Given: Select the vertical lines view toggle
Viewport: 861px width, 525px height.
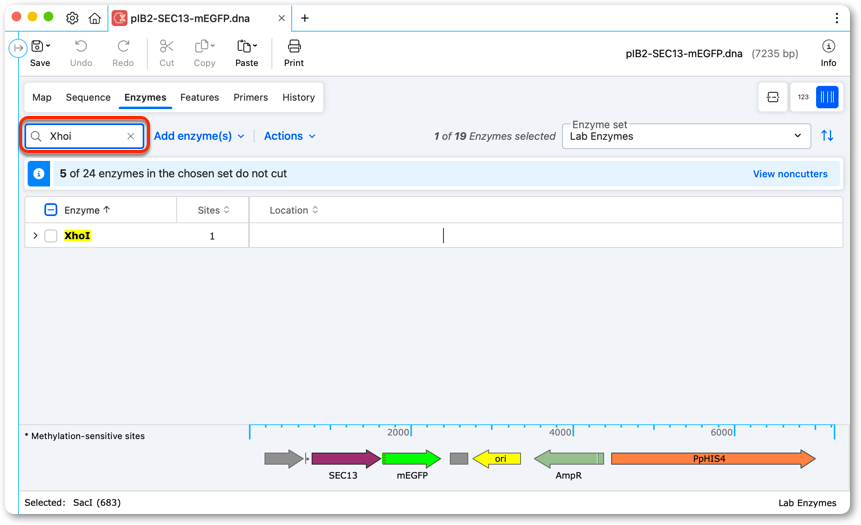Looking at the screenshot, I should coord(827,97).
